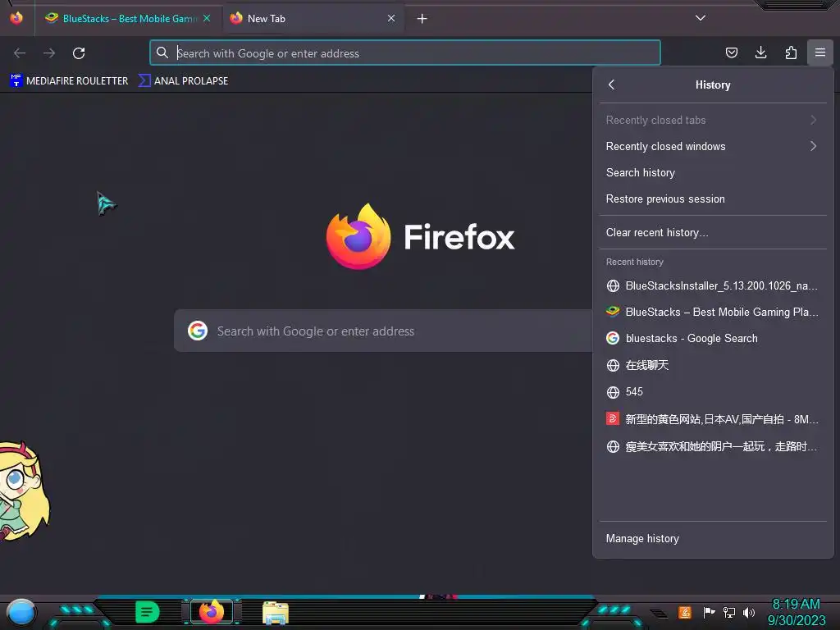Open the 在线聊天 history entry
840x630 pixels.
pos(713,365)
